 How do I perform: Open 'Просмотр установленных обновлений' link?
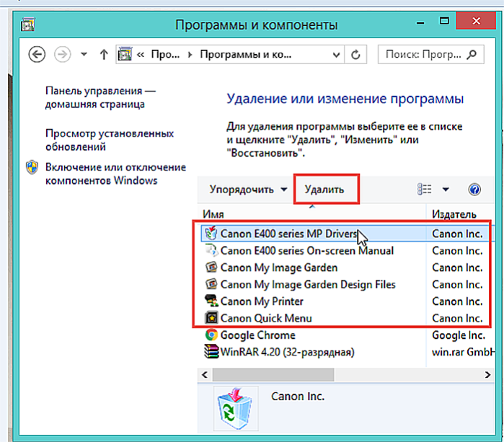point(110,140)
